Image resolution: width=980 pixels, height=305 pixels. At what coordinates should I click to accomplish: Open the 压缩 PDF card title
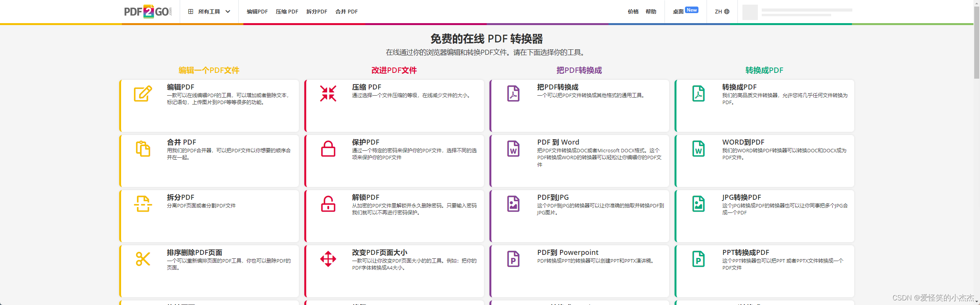point(366,87)
